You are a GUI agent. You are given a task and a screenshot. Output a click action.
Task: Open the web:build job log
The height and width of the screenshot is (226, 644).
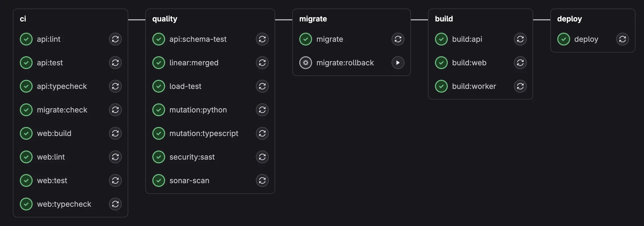(54, 133)
